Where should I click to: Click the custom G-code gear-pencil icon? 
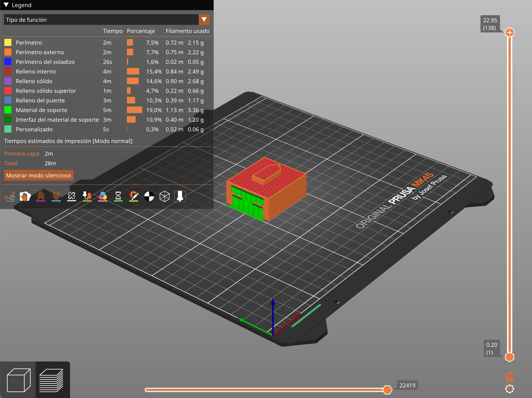pos(134,196)
